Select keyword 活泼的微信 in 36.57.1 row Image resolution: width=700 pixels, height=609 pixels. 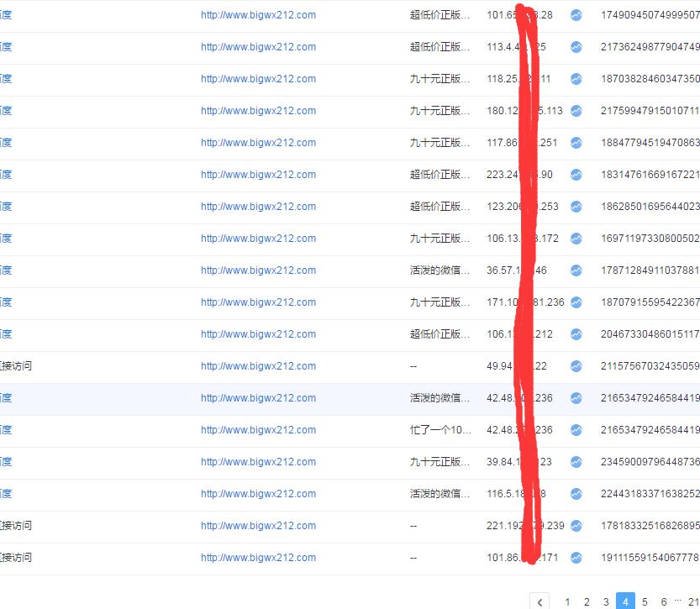pos(439,270)
